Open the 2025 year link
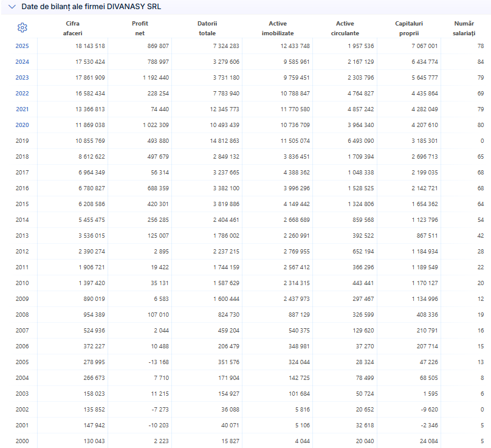Image resolution: width=491 pixels, height=448 pixels. click(x=22, y=46)
